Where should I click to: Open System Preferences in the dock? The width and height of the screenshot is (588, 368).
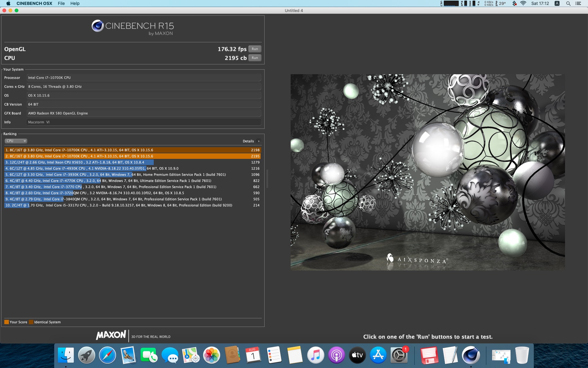399,355
